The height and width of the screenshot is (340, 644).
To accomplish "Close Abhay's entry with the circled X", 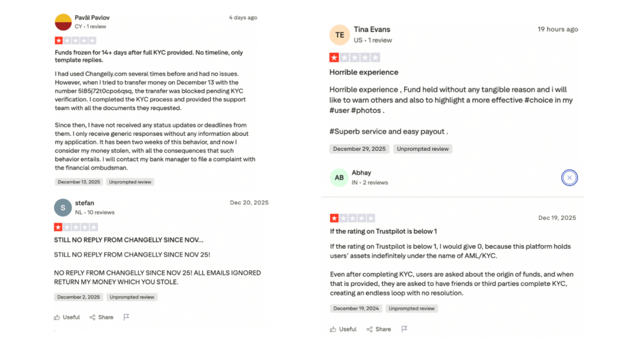I will 569,178.
